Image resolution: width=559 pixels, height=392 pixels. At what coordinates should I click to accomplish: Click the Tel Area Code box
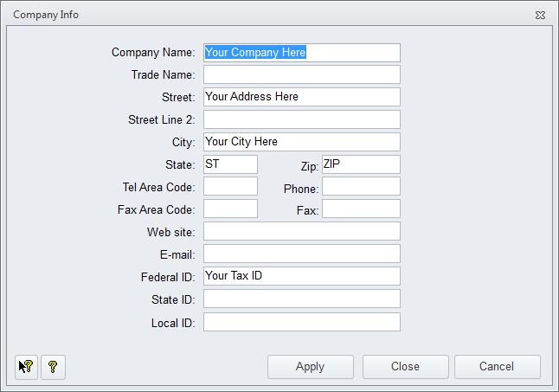pos(230,187)
